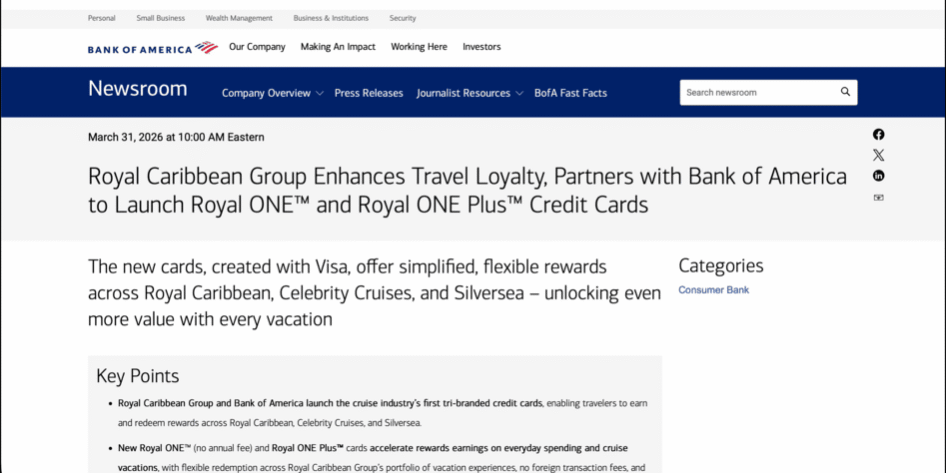This screenshot has width=946, height=473.
Task: Expand the Journalist Resources dropdown
Action: (469, 93)
